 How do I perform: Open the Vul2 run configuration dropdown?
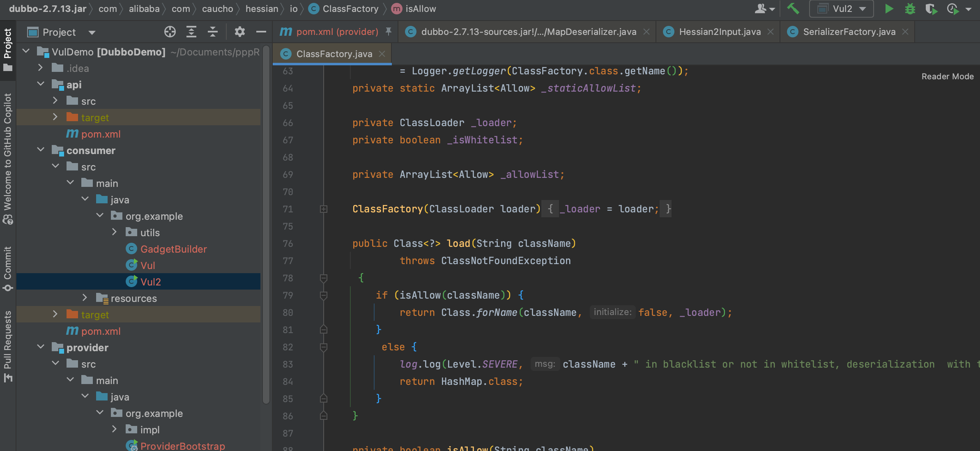click(x=841, y=9)
